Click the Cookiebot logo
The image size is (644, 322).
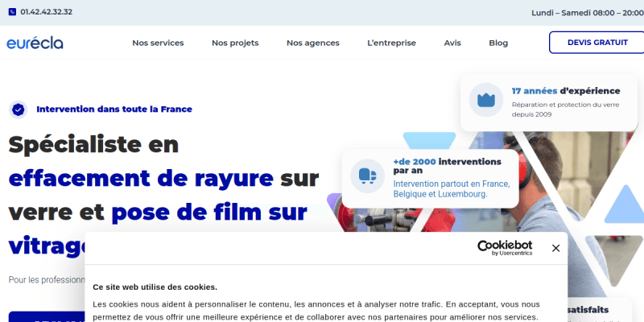coord(505,247)
